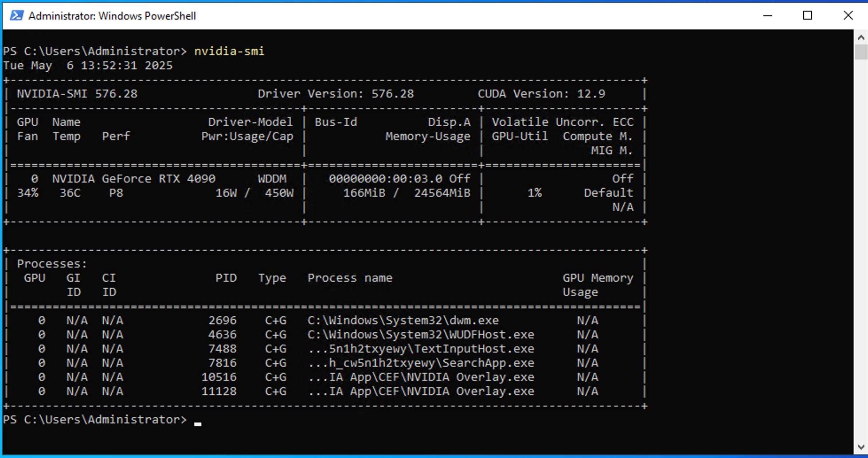Click PID value '7816'

click(223, 363)
